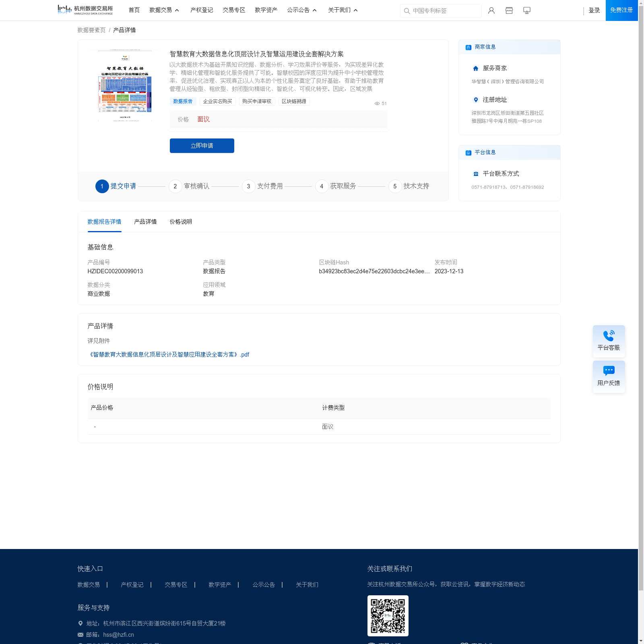Click the 数据报告 tag
The height and width of the screenshot is (644, 644).
pos(183,101)
